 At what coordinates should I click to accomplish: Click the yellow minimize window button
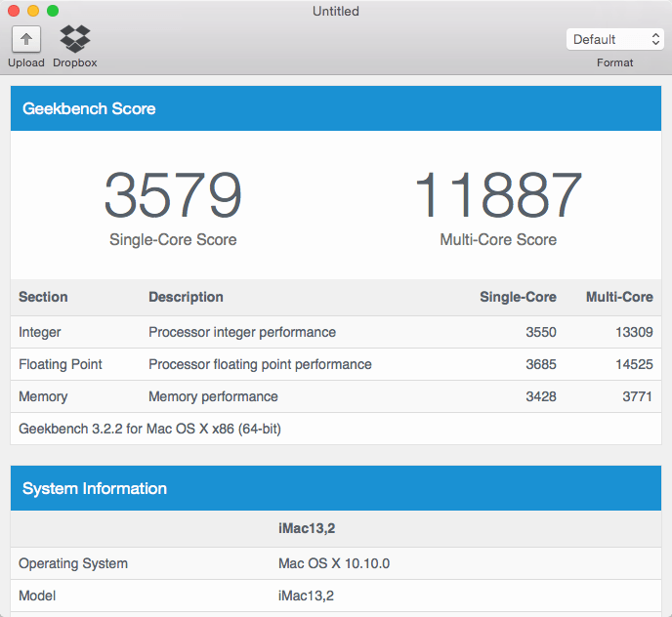[33, 11]
